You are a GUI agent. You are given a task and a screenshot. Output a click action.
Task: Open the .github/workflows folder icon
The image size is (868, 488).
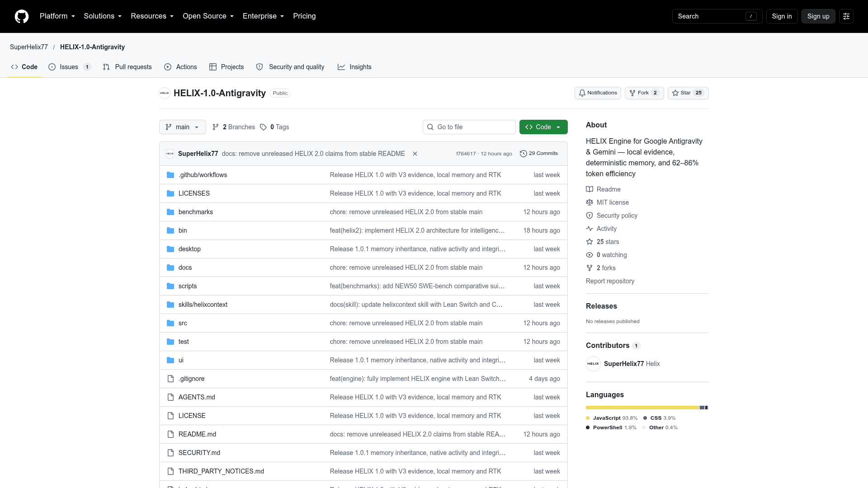(x=170, y=175)
